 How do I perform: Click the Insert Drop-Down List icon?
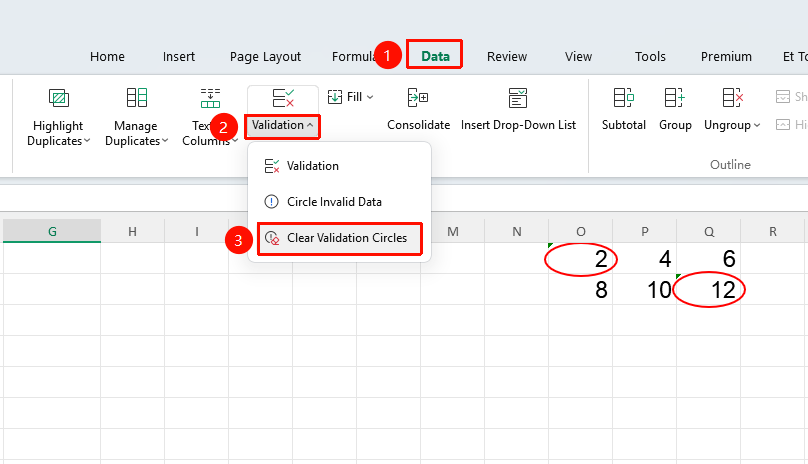518,97
